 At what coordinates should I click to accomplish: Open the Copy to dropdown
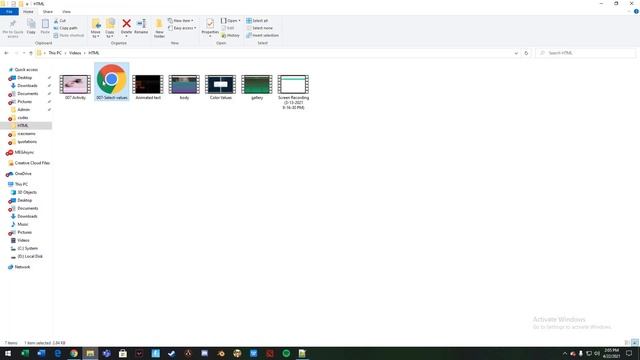click(110, 28)
